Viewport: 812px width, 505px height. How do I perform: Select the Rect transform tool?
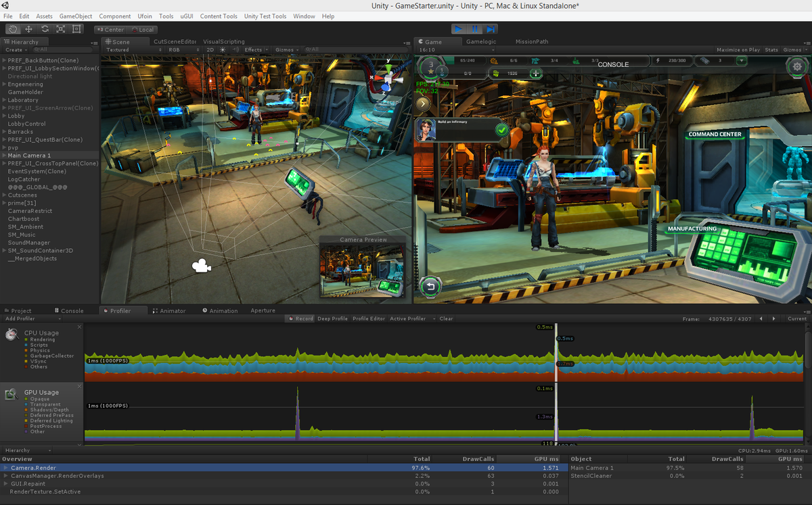76,29
